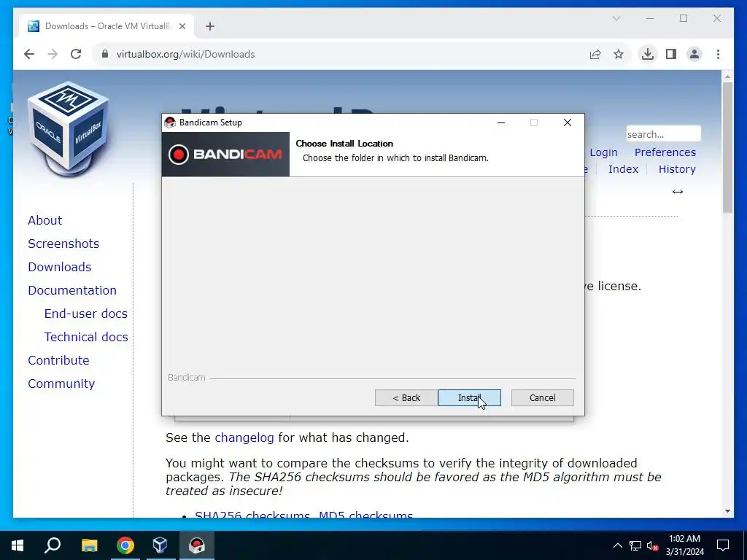Open Windows taskbar search
This screenshot has width=747, height=560.
coord(53,545)
